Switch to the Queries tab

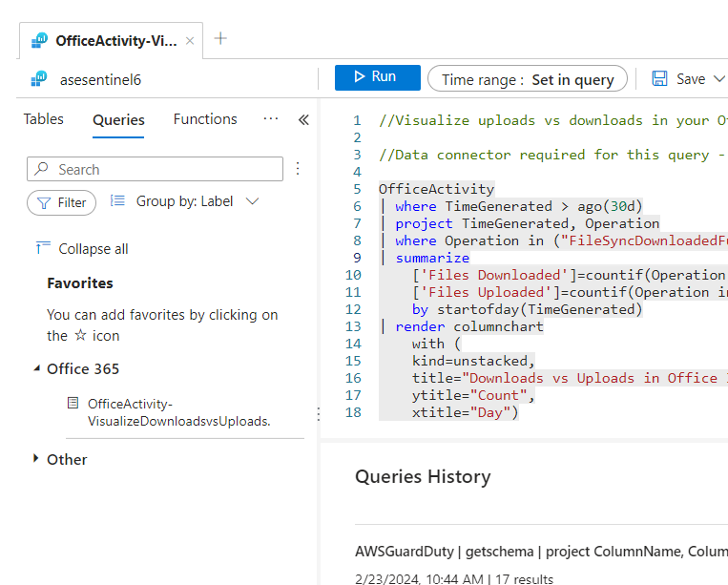click(118, 120)
